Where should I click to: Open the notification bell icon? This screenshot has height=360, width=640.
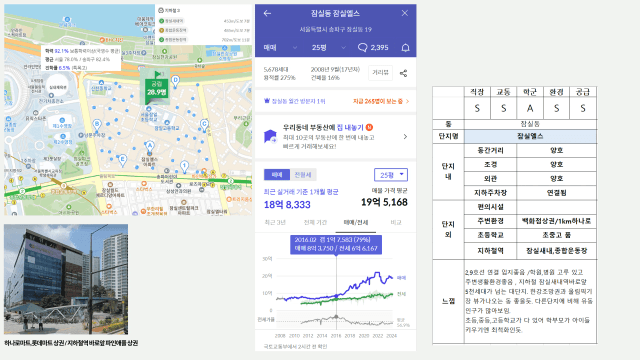pyautogui.click(x=405, y=48)
